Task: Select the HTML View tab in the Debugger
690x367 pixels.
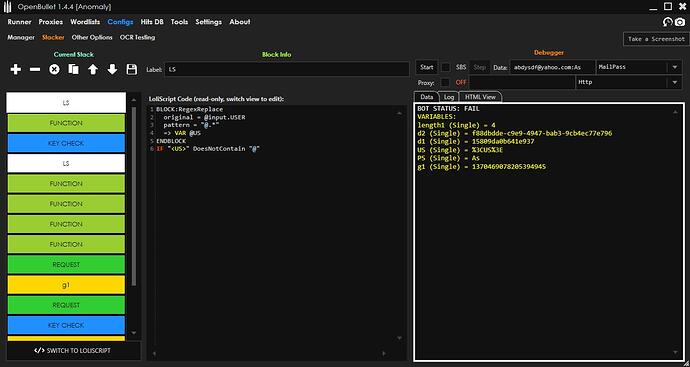Action: pos(480,97)
